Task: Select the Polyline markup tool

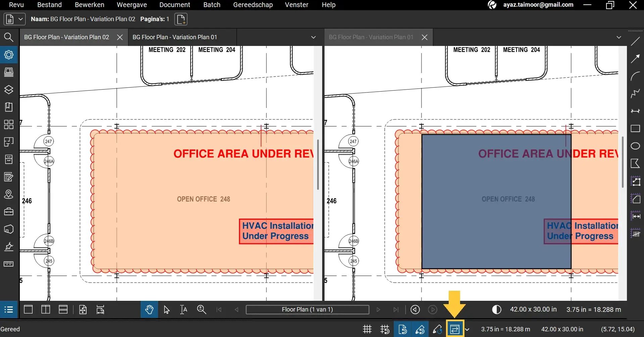Action: tap(635, 94)
